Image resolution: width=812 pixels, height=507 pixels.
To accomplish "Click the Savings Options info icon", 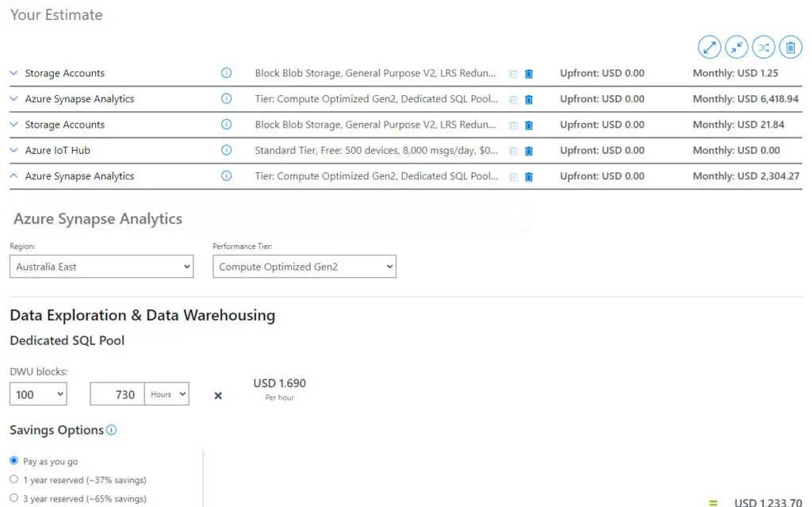I will coord(111,430).
